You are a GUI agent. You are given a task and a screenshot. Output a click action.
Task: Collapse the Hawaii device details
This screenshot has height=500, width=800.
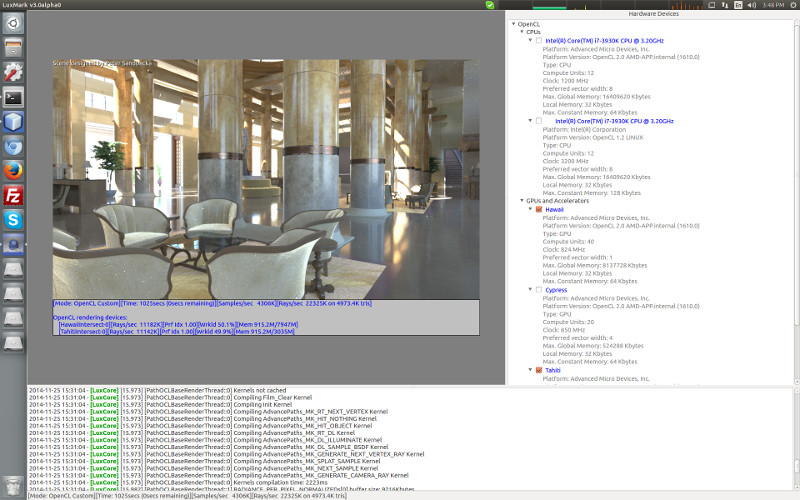530,209
